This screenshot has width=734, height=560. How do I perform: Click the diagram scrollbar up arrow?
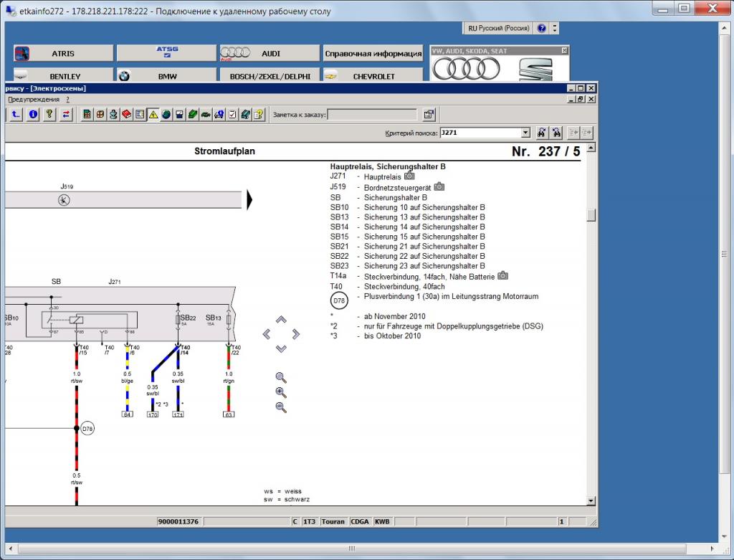591,148
